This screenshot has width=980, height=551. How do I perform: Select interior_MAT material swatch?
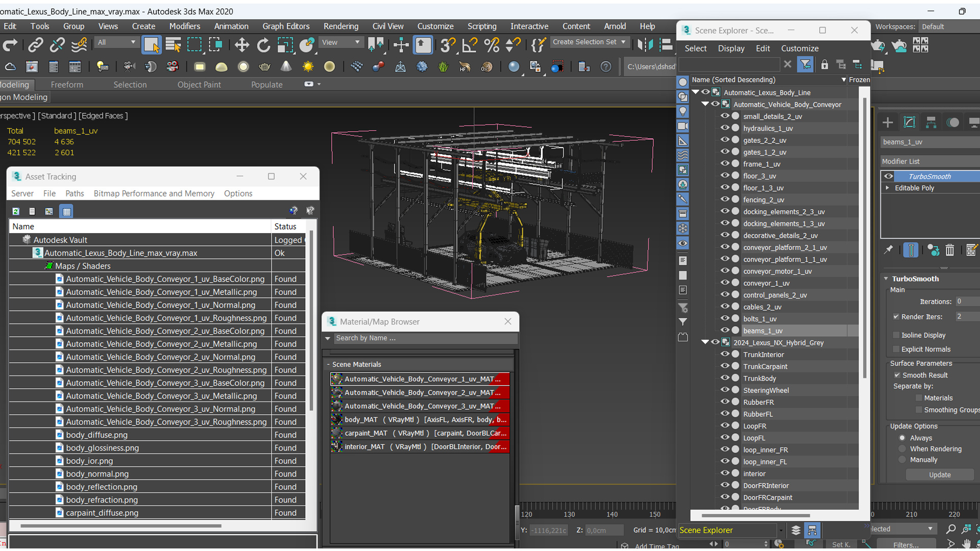(x=336, y=446)
